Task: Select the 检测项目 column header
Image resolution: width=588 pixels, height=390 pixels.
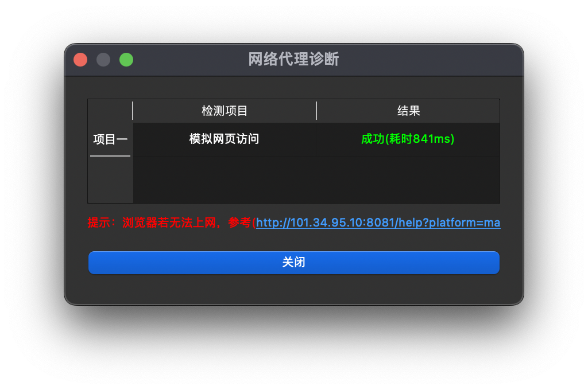Action: [225, 111]
